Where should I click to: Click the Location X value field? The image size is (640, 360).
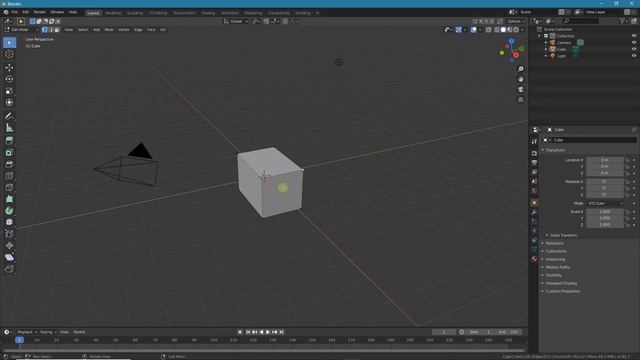click(605, 160)
